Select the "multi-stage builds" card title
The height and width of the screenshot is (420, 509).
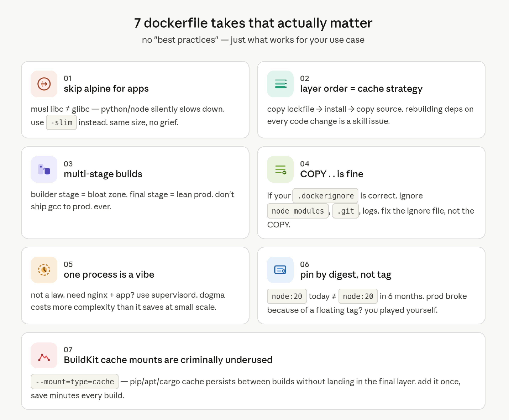(103, 174)
